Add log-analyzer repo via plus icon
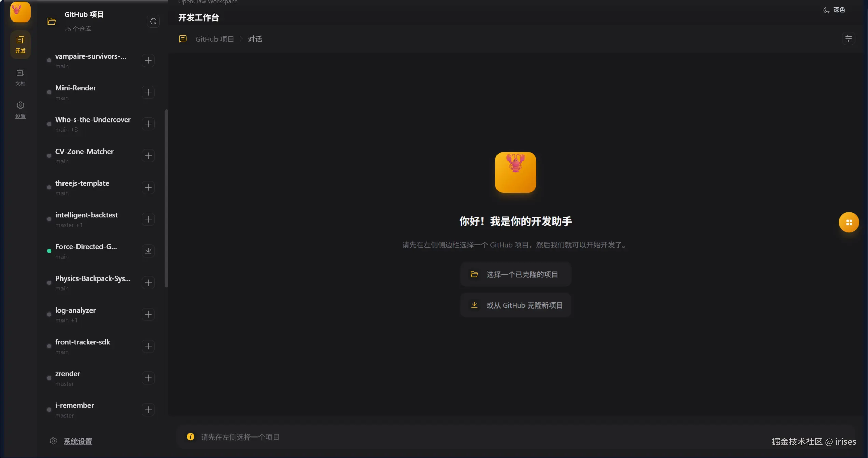Screen dimensions: 868x458 [148, 314]
